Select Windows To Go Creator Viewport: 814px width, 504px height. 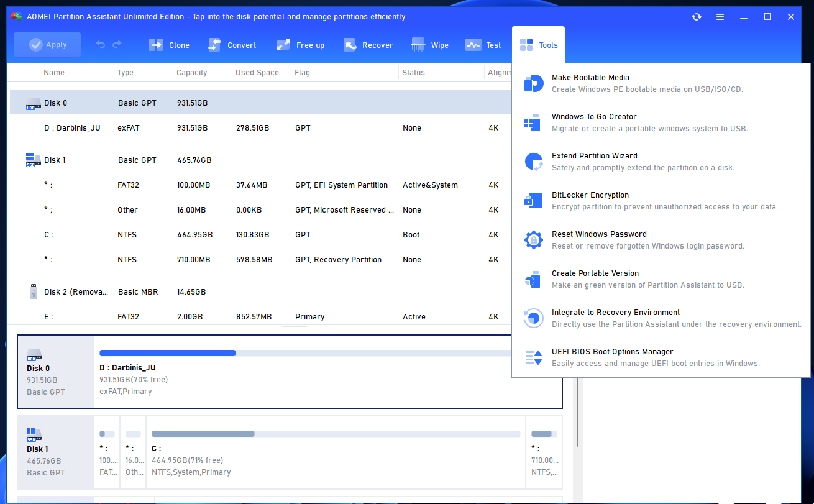pos(661,122)
